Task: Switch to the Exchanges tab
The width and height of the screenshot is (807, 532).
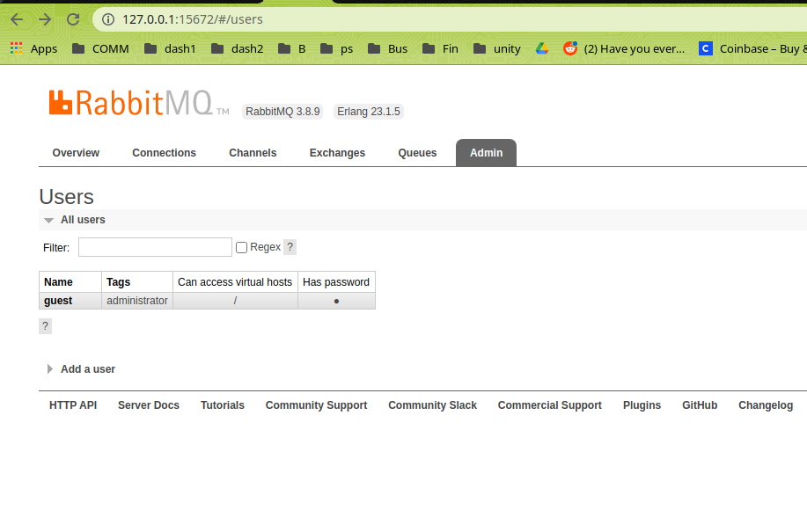Action: [x=337, y=153]
